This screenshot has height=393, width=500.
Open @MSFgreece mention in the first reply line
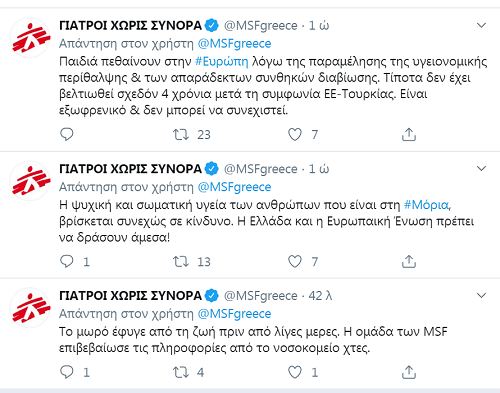234,44
